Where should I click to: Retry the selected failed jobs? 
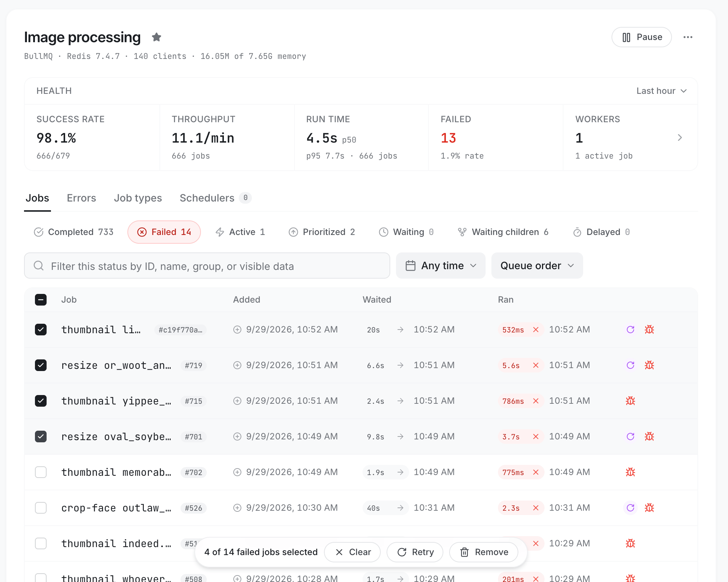click(415, 552)
